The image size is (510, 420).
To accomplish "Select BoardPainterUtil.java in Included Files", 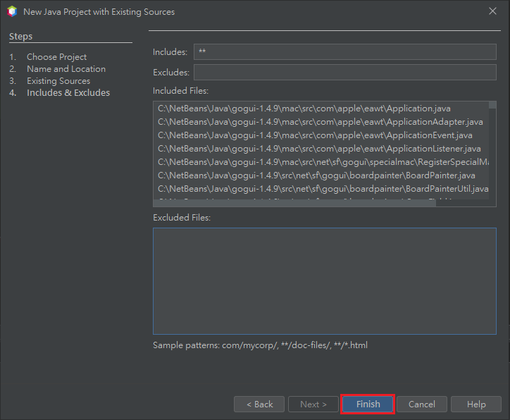I will 321,189.
